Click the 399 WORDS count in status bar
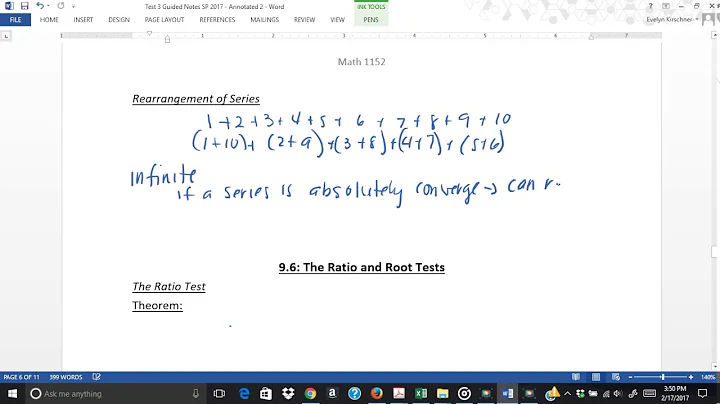 tap(66, 377)
